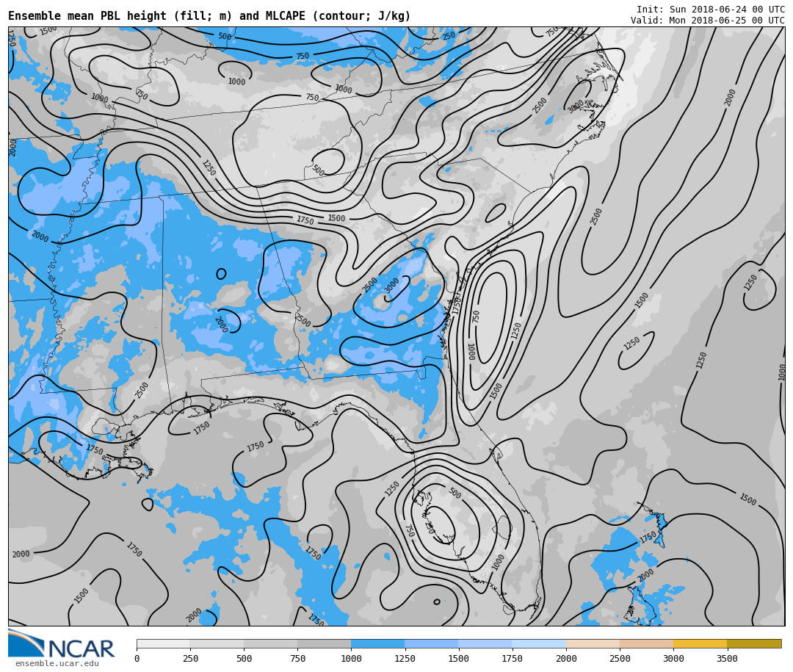This screenshot has width=793, height=672.
Task: Click the Ensemble mean PBL height title
Action: pos(209,16)
